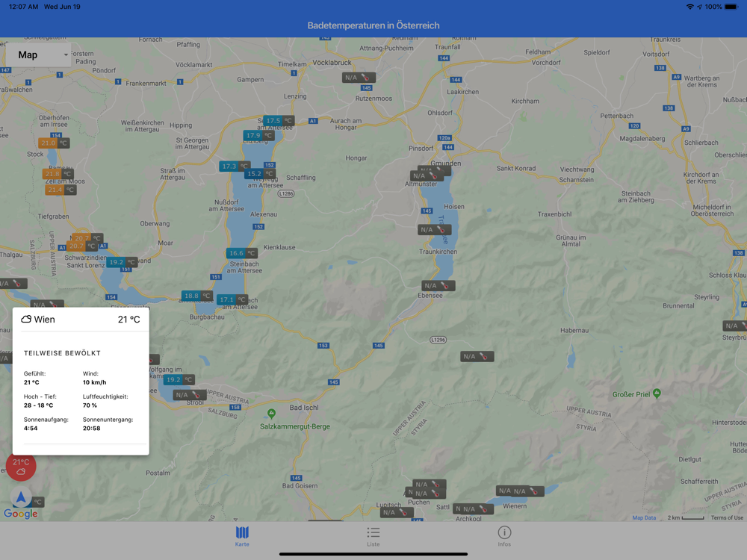Select the 21.8 °C orange marker
This screenshot has height=560, width=747.
click(58, 174)
